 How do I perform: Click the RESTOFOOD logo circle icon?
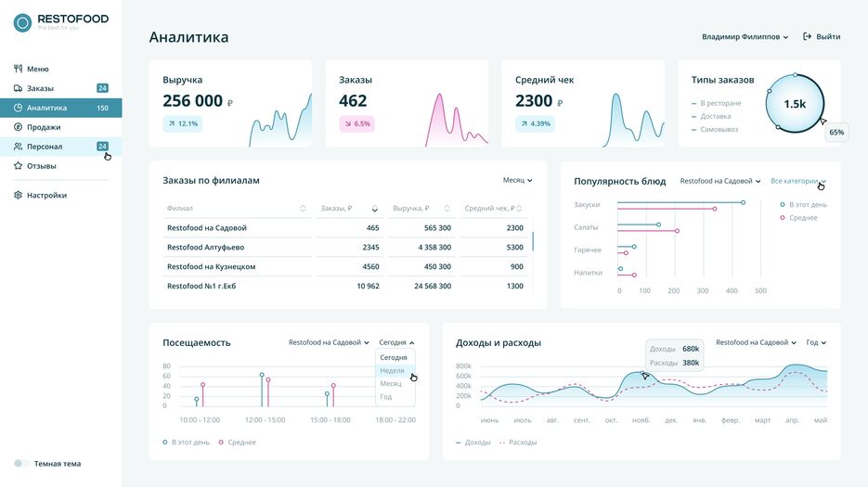tap(22, 22)
